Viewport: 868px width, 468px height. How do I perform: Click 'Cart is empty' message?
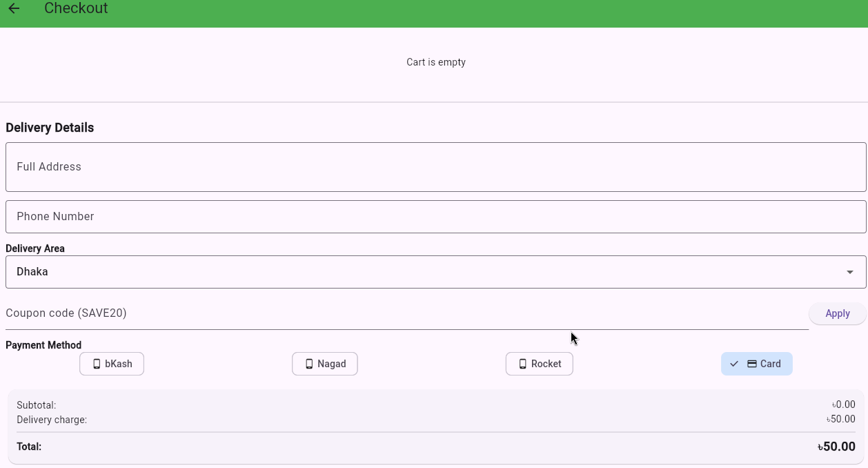436,62
